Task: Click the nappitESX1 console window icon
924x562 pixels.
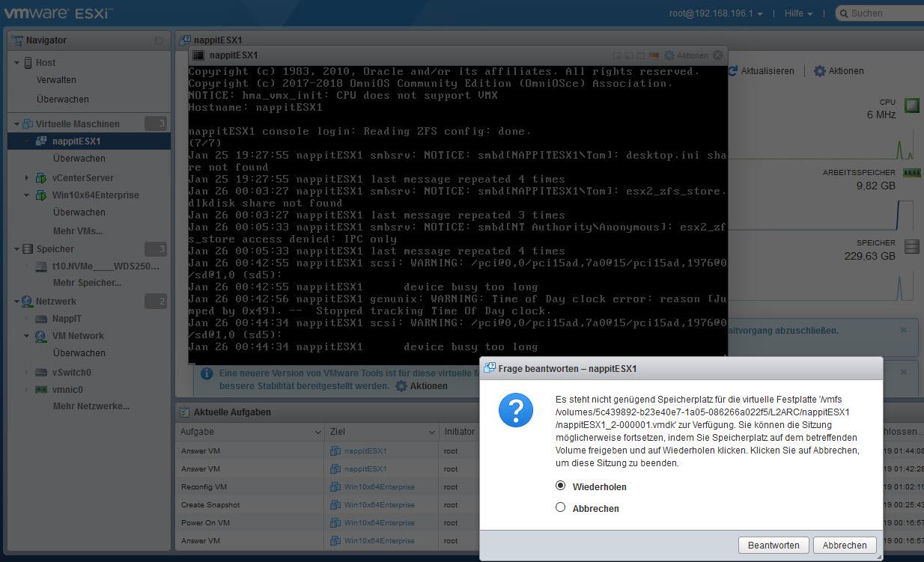Action: click(x=198, y=55)
